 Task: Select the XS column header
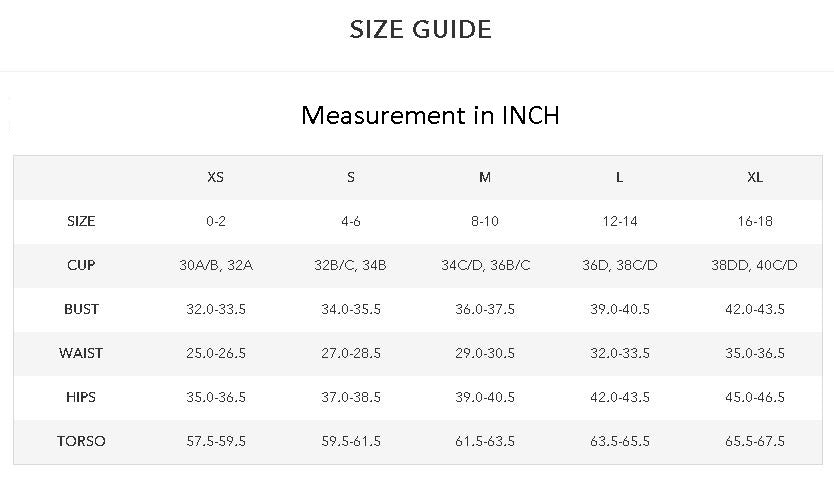click(x=215, y=177)
